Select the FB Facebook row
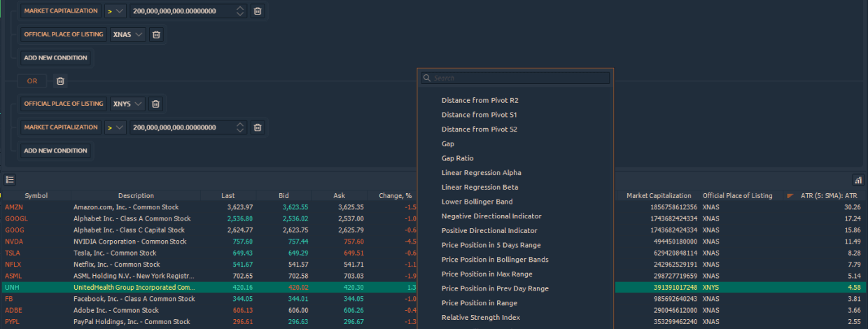Screen dimensions: 868x329 tap(434, 299)
